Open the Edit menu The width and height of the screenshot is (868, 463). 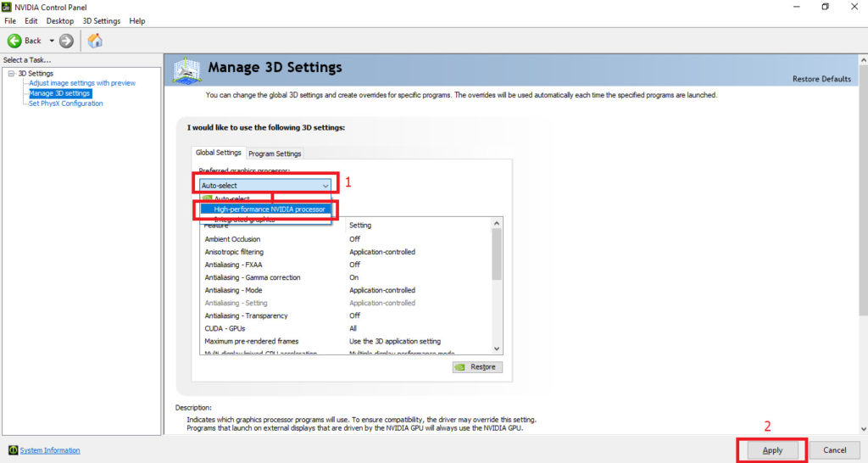[31, 21]
